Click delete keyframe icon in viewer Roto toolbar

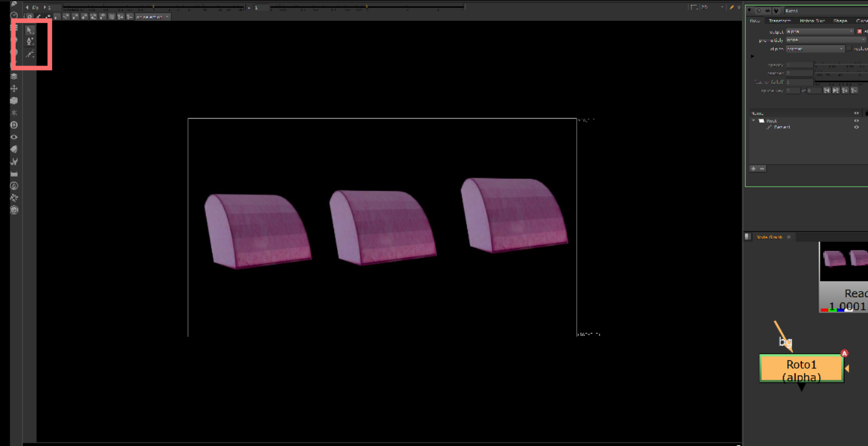(129, 16)
